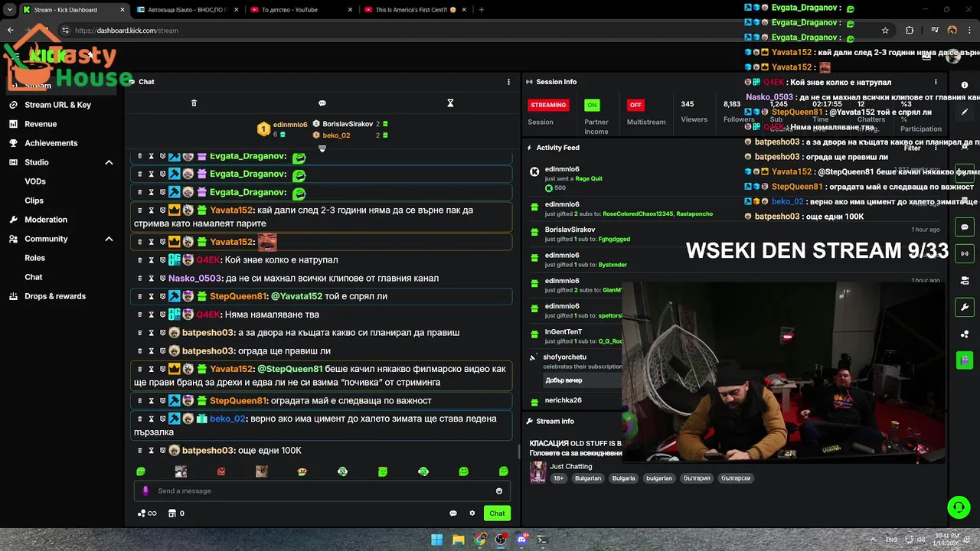Open Drops & rewards in sidebar
The height and width of the screenshot is (551, 980).
pyautogui.click(x=55, y=296)
